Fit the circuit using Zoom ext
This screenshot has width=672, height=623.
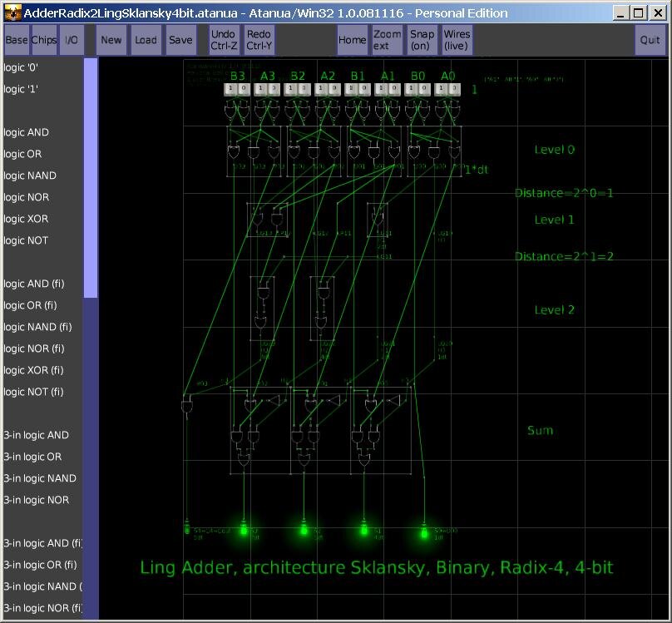(387, 40)
